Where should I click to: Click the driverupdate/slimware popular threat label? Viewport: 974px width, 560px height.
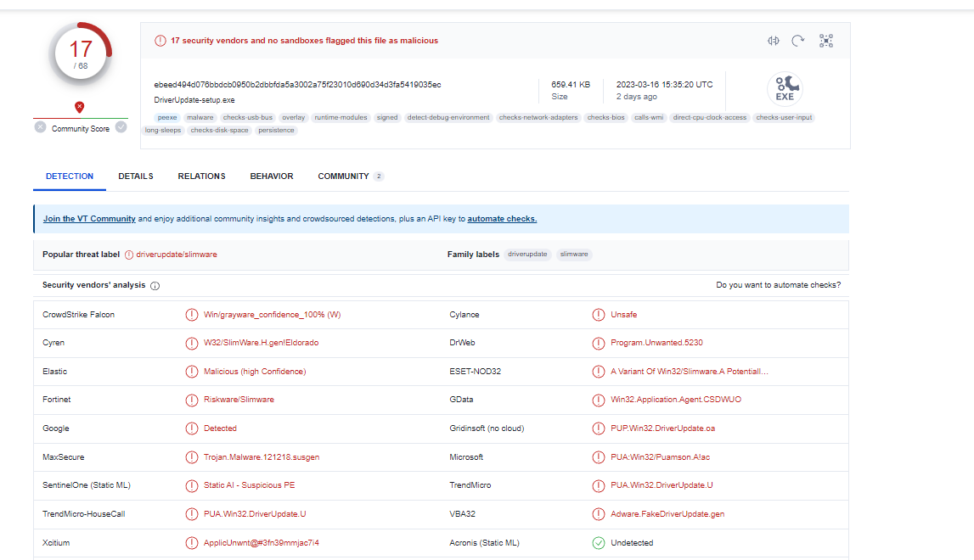point(177,255)
